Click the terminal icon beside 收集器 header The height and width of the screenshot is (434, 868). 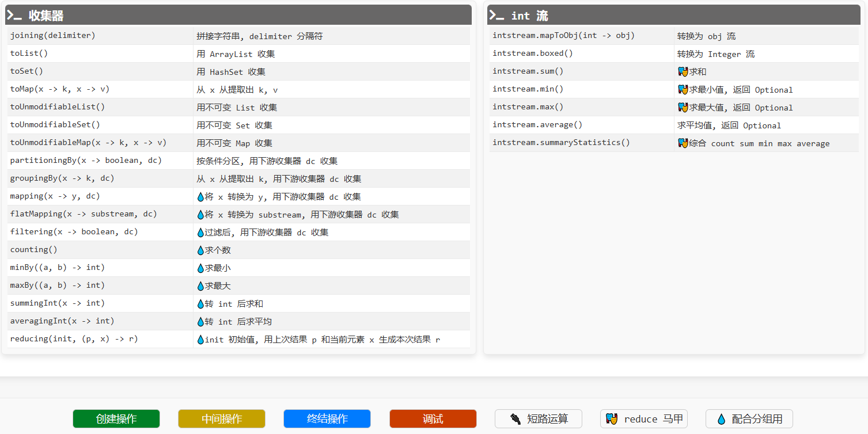14,16
